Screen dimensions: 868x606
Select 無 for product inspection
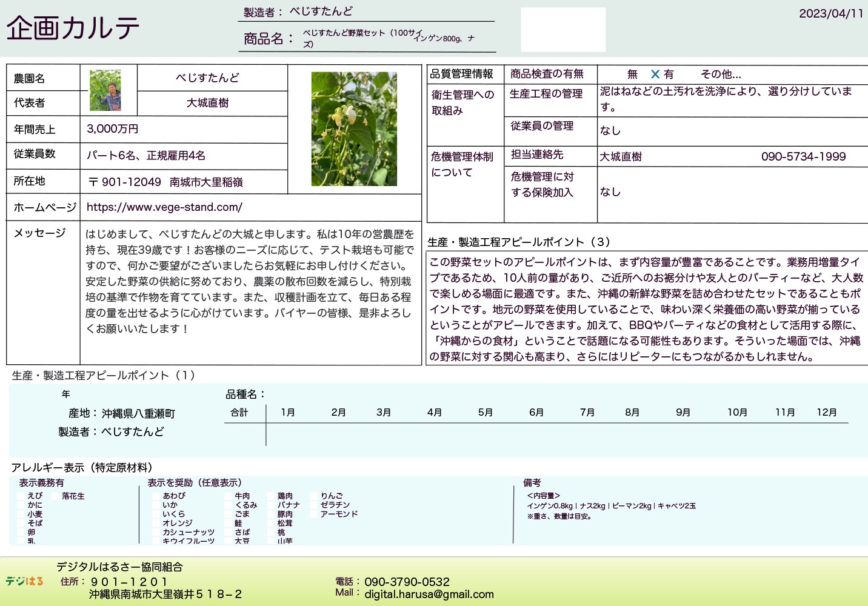coord(632,75)
